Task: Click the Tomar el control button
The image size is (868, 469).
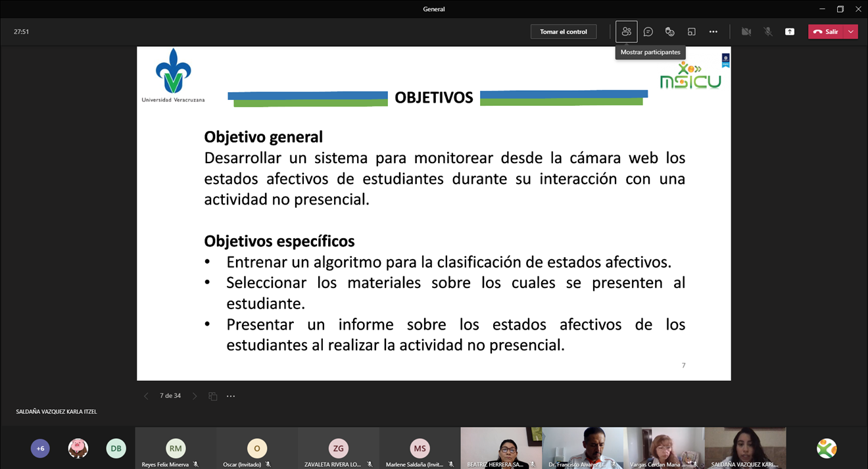Action: pyautogui.click(x=564, y=32)
